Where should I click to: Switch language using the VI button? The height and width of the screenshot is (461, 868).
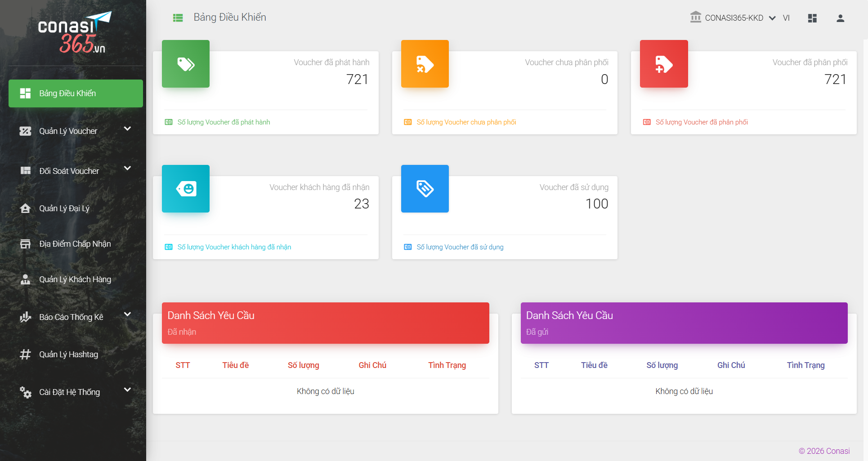click(786, 18)
